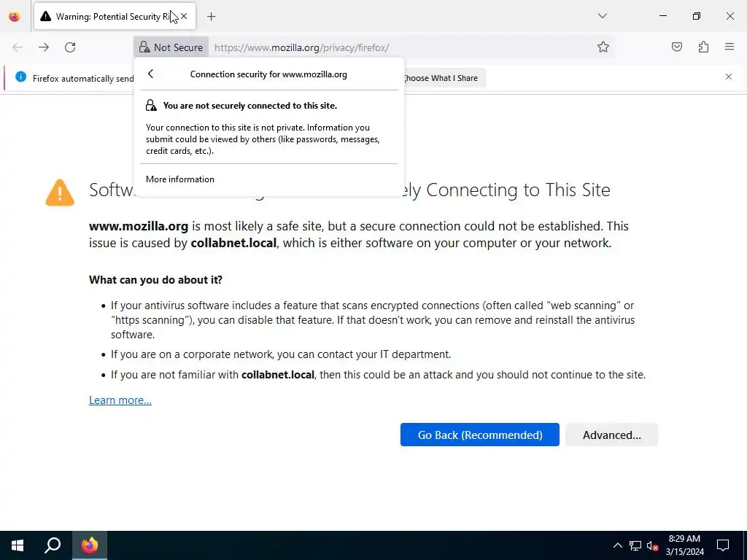Open the Windows Start menu
Screen dimensions: 747x560
(18, 545)
